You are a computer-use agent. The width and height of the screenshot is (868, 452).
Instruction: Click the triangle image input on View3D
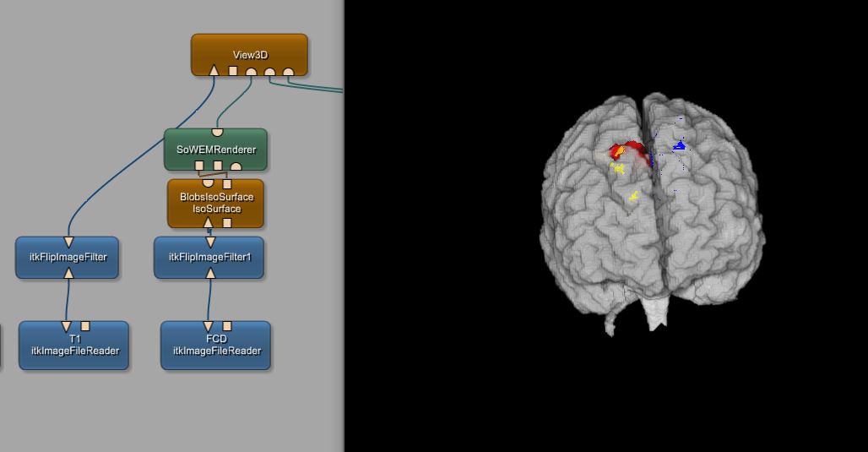[x=214, y=71]
